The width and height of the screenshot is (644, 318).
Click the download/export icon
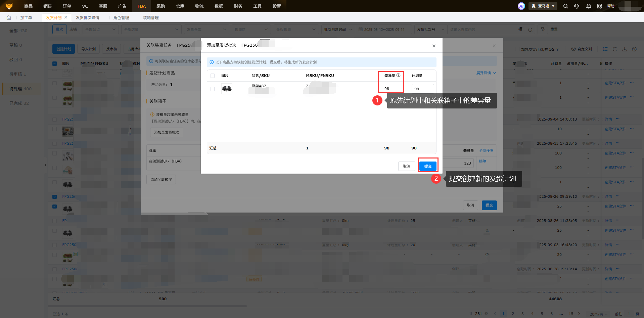point(625,49)
